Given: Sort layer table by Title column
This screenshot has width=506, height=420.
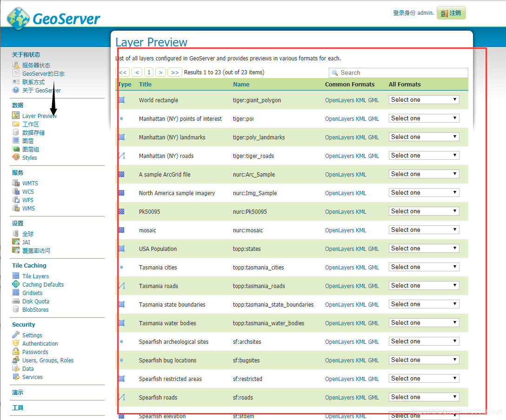Looking at the screenshot, I should coord(145,84).
